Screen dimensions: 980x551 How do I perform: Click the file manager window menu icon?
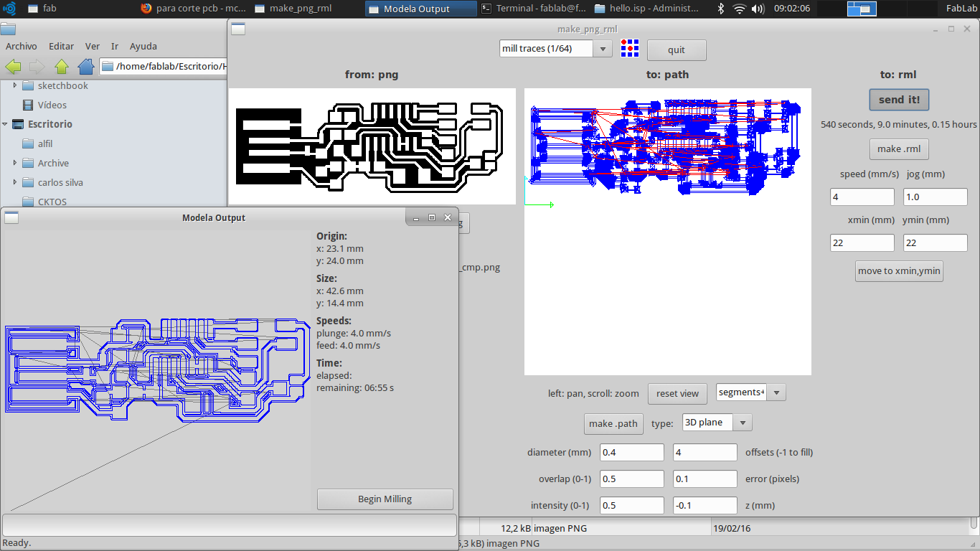pos(8,29)
